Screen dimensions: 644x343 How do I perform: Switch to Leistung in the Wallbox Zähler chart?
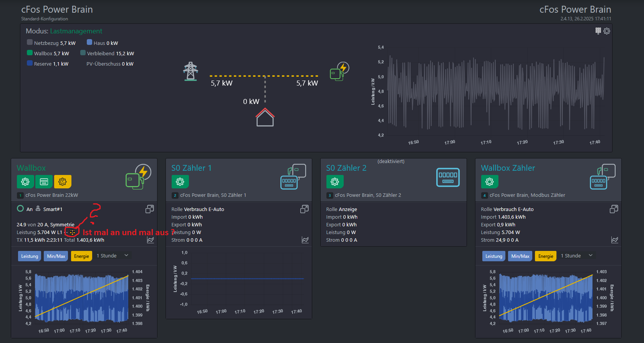coord(494,256)
